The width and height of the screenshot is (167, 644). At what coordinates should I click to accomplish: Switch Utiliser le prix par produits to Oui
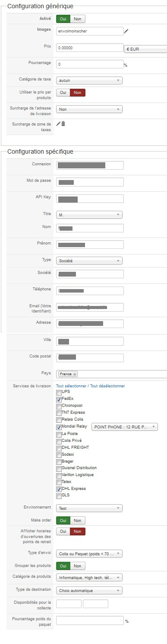[x=63, y=92]
